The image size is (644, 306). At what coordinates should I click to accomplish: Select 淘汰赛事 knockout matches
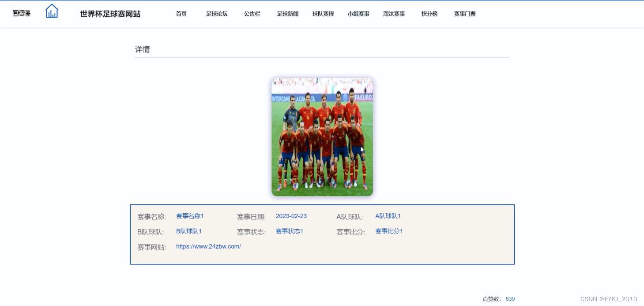click(x=394, y=14)
